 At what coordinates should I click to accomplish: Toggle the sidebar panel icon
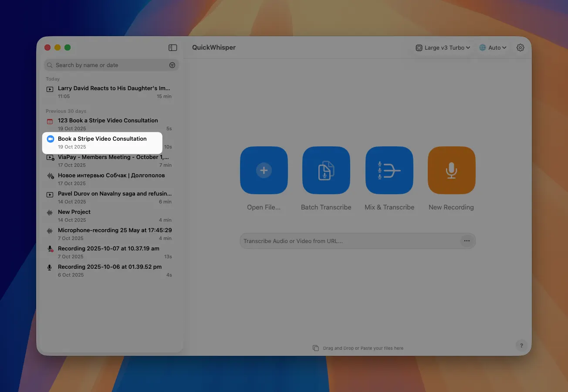pyautogui.click(x=173, y=47)
